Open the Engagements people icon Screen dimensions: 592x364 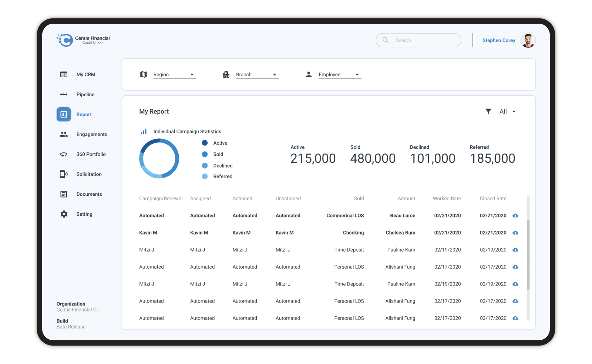[64, 134]
